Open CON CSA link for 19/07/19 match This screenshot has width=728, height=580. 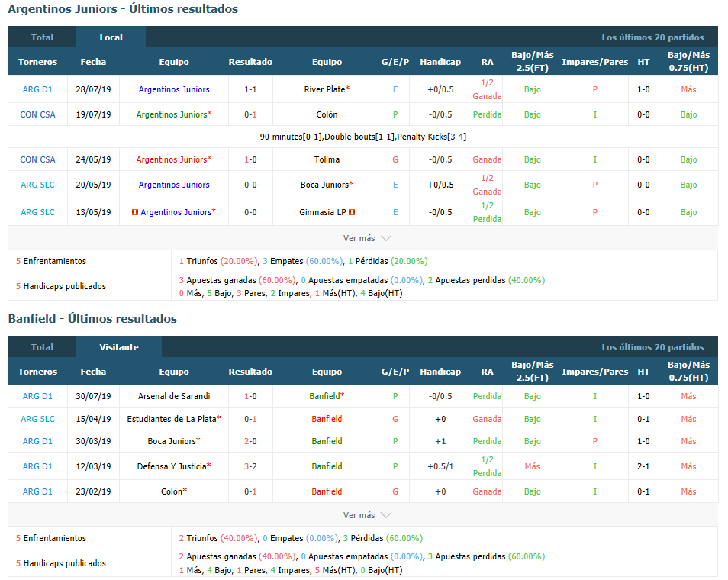[37, 114]
